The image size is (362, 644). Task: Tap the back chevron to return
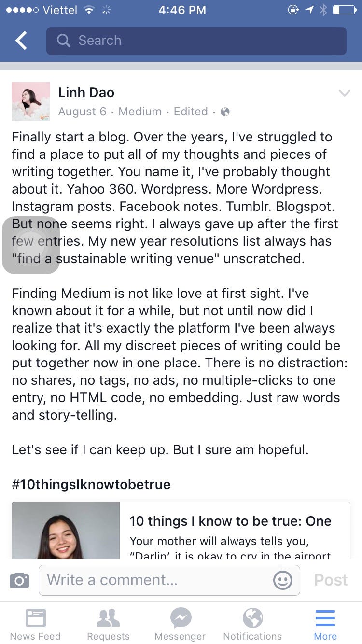(20, 41)
